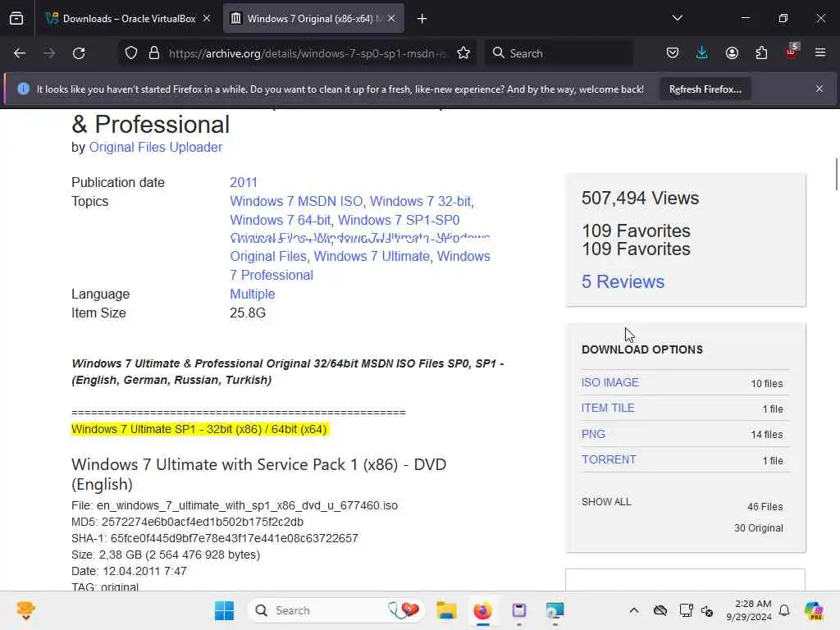Close the Windows 7 Original tab
Screen dimensions: 840x630
[x=391, y=18]
